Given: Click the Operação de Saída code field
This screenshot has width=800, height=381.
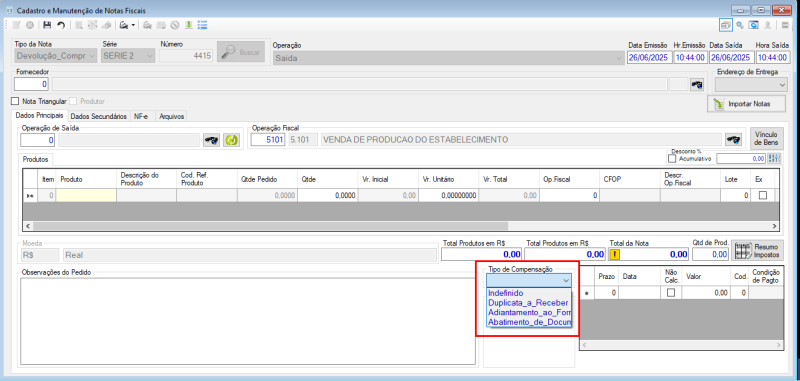Looking at the screenshot, I should click(38, 140).
